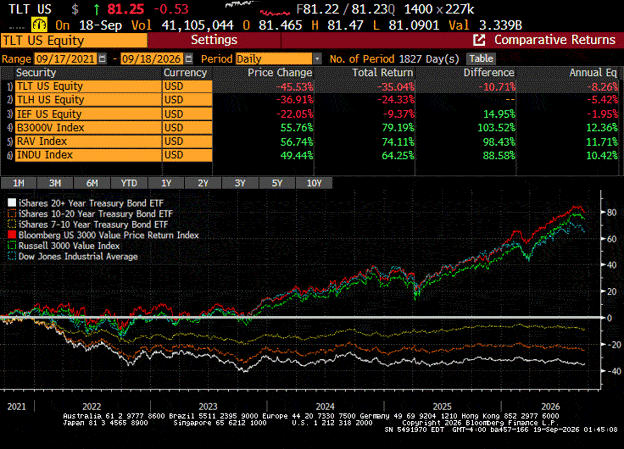Select RAV Index security row field

coord(88,141)
